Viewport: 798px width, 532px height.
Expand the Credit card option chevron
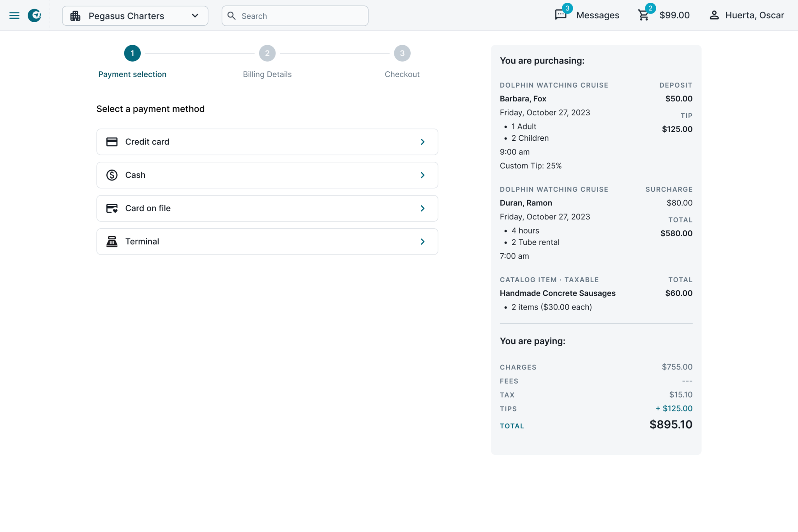(422, 142)
